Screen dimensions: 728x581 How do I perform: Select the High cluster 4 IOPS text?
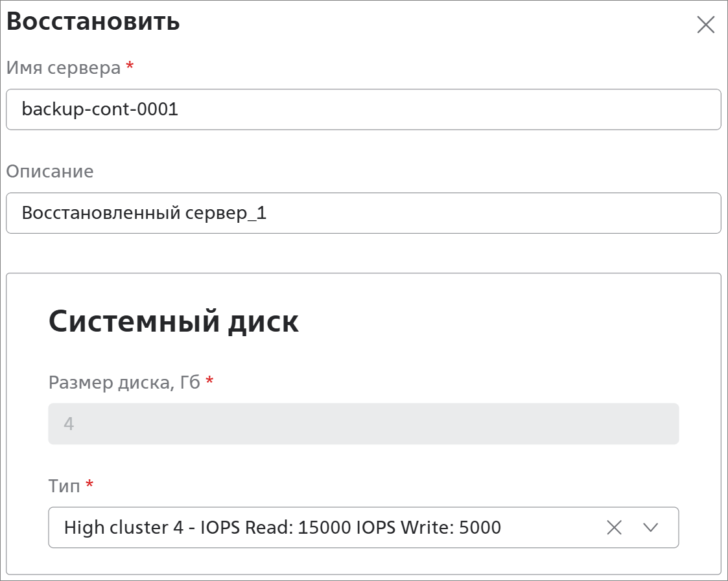[x=282, y=527]
